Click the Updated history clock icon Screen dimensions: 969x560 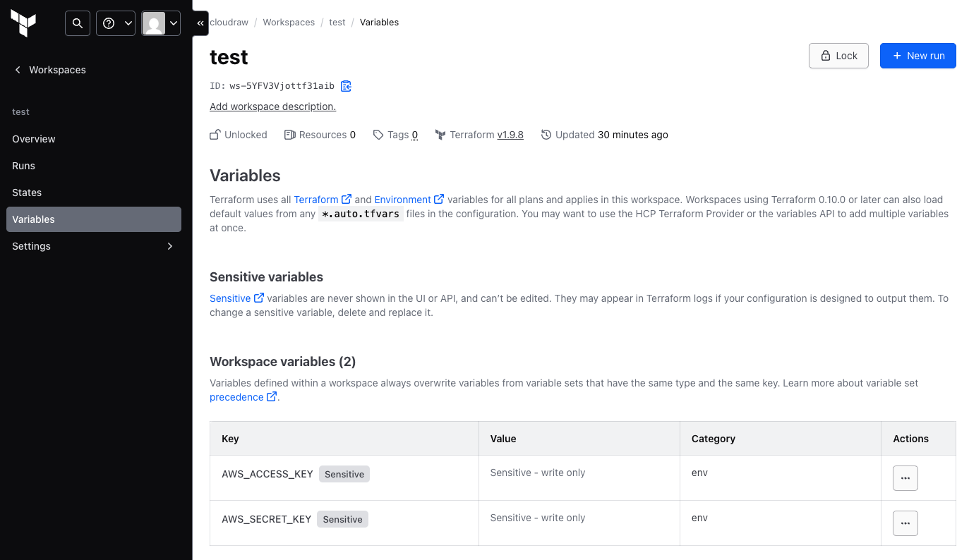pyautogui.click(x=546, y=135)
